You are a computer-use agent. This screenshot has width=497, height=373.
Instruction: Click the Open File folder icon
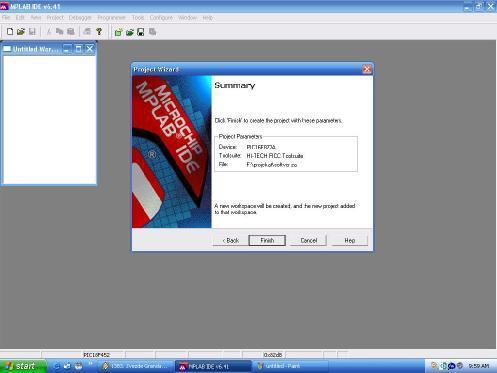tap(21, 32)
